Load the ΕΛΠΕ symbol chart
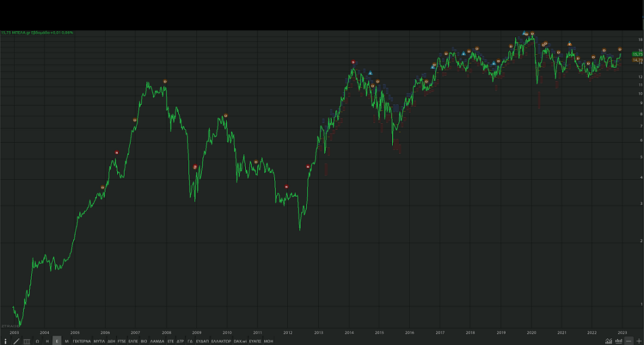This screenshot has height=345, width=644. tap(133, 342)
